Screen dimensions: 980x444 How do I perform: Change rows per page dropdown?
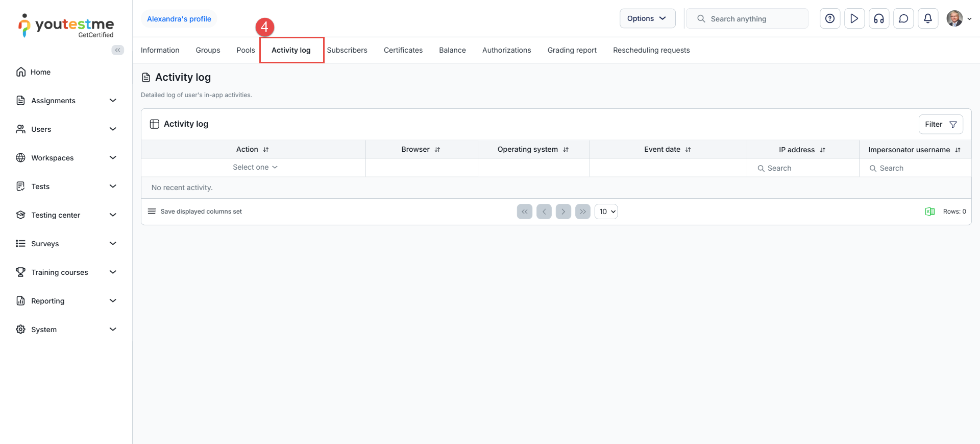606,212
